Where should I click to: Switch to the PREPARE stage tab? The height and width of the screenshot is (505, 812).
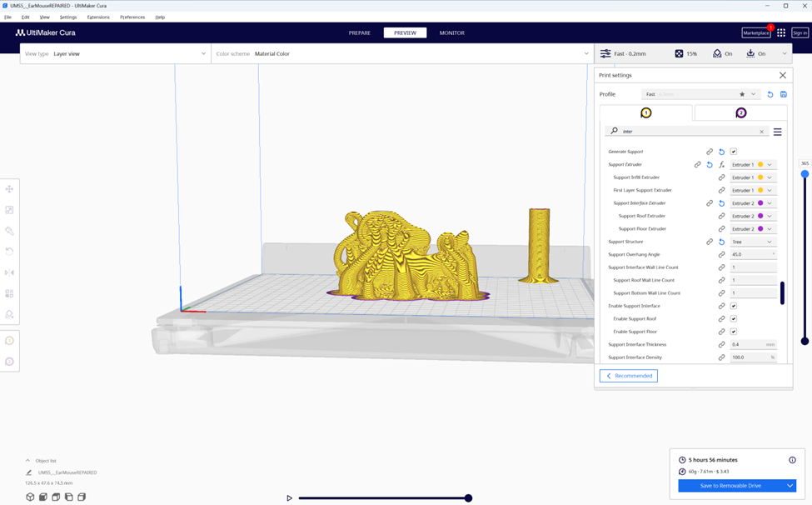pos(360,33)
